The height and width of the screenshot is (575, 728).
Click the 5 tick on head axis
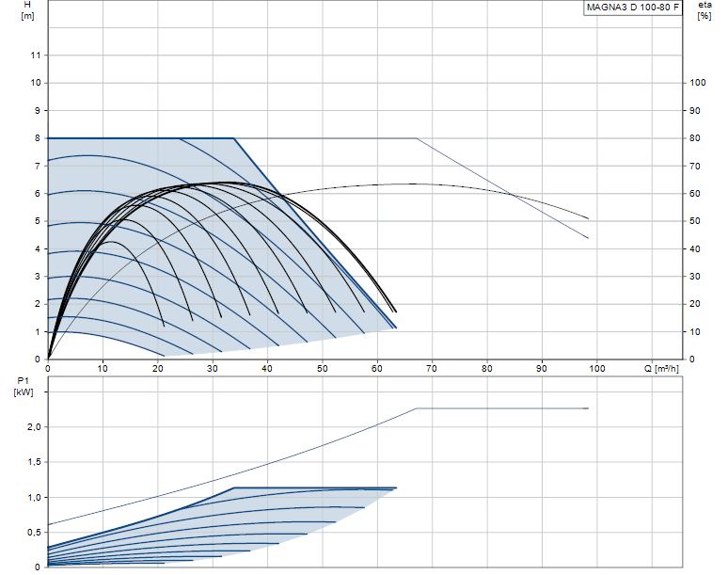coord(38,221)
